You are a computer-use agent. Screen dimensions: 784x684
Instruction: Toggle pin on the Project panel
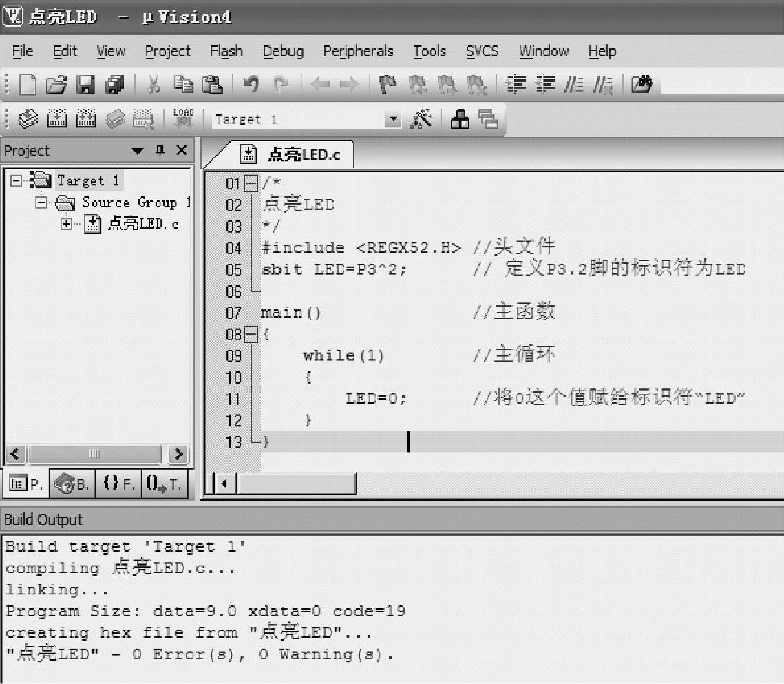click(x=160, y=150)
